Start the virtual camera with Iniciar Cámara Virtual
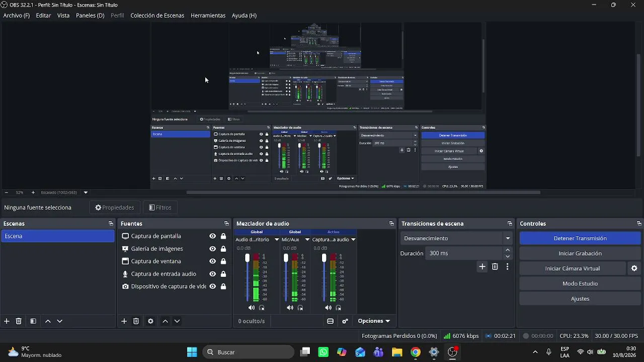Image resolution: width=644 pixels, height=362 pixels. click(x=573, y=268)
